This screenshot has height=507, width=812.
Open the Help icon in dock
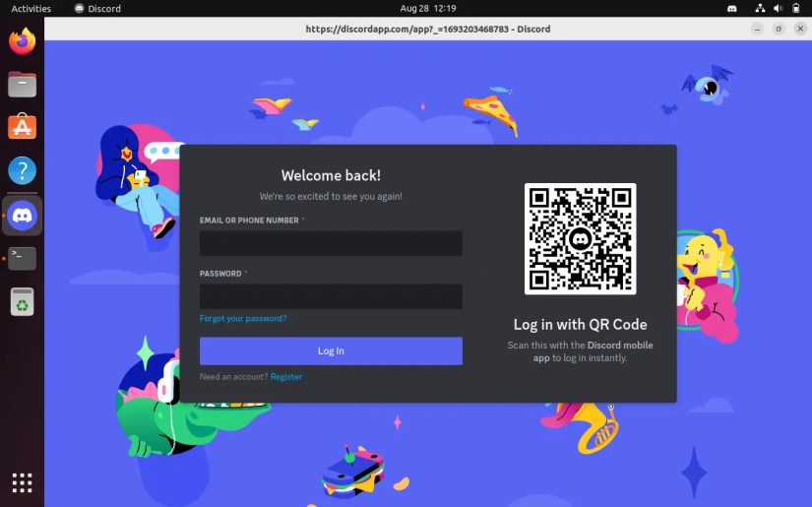23,170
